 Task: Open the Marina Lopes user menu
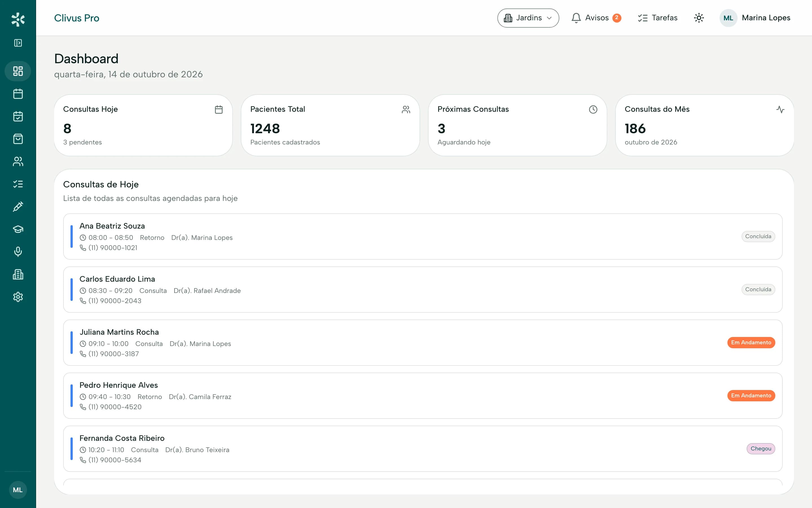(755, 18)
